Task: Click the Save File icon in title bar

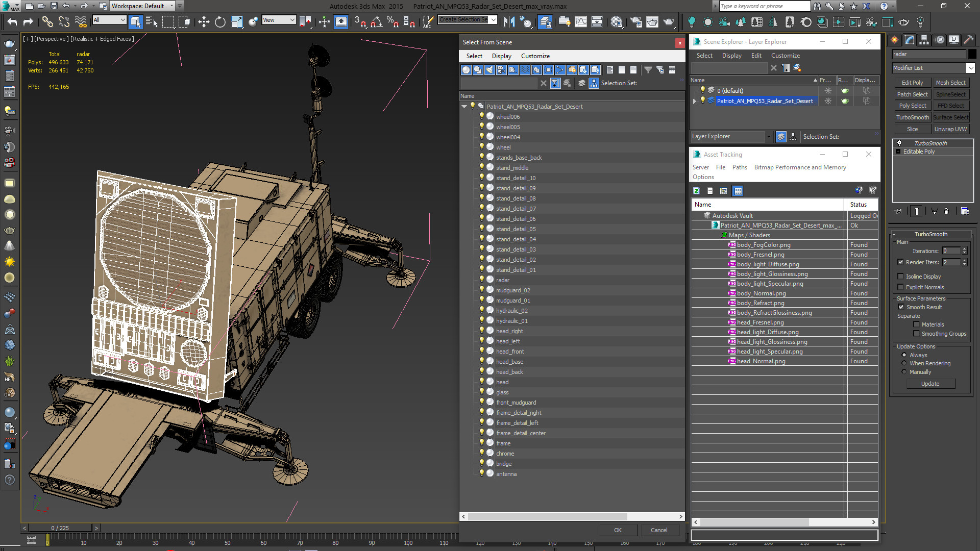Action: (54, 6)
